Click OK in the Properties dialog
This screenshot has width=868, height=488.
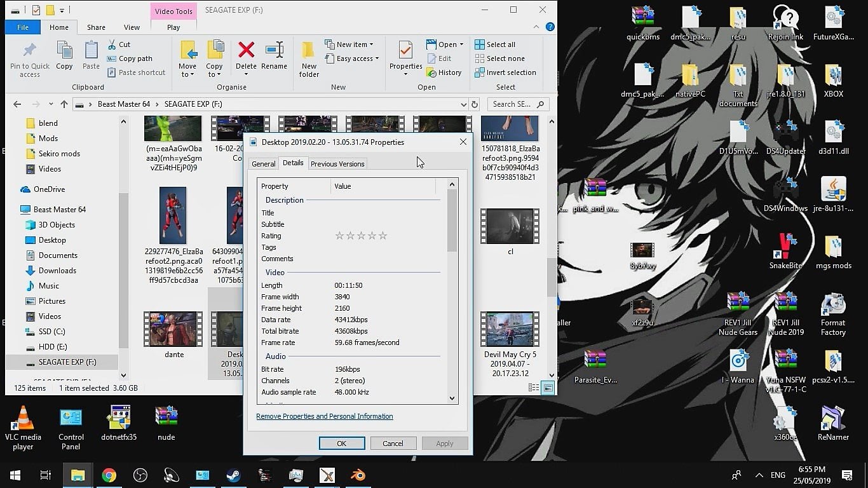click(342, 444)
